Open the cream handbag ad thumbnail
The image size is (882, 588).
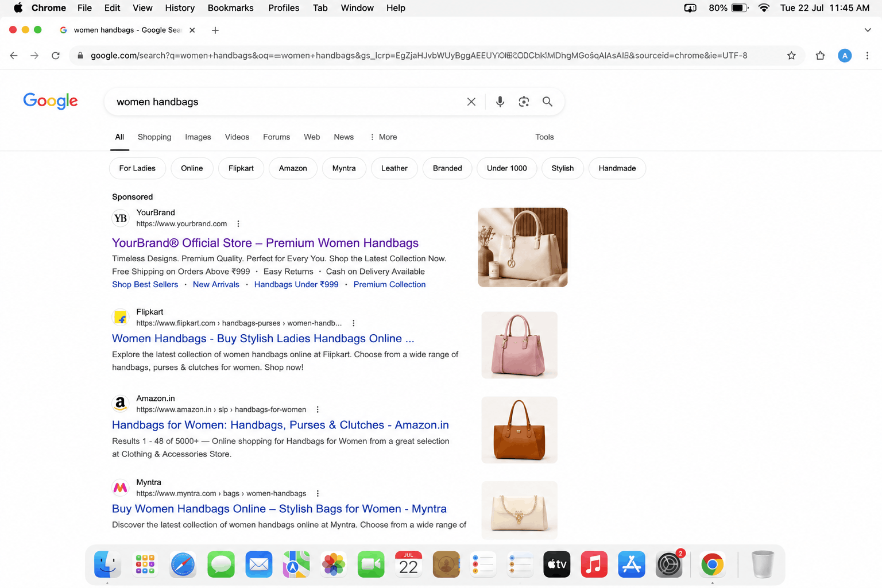[523, 247]
